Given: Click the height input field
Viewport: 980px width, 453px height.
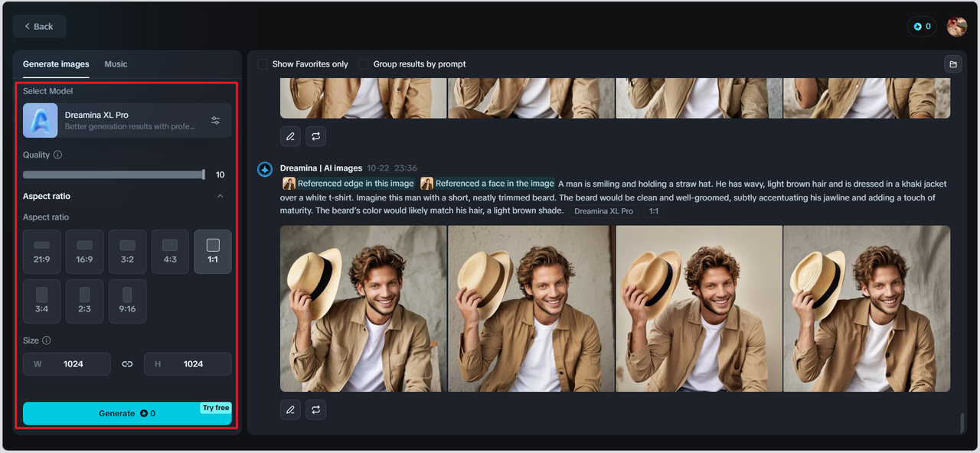Looking at the screenshot, I should click(x=188, y=364).
